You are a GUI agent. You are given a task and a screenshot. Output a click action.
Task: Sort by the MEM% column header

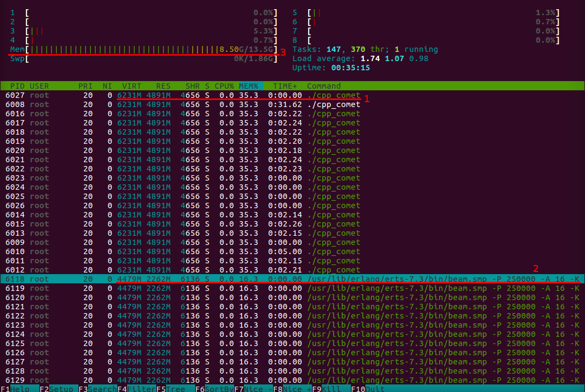point(249,86)
